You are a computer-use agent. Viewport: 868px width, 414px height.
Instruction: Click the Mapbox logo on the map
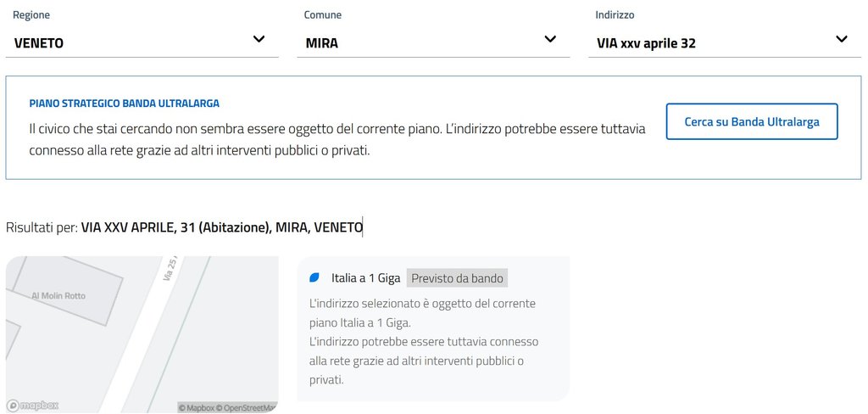click(x=33, y=406)
